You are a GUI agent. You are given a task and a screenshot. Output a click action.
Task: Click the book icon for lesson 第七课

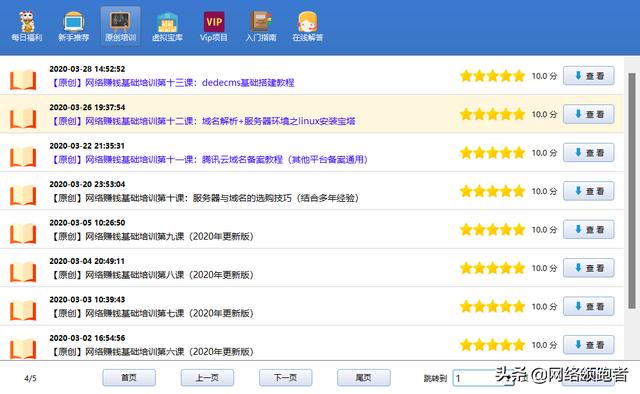tap(23, 310)
